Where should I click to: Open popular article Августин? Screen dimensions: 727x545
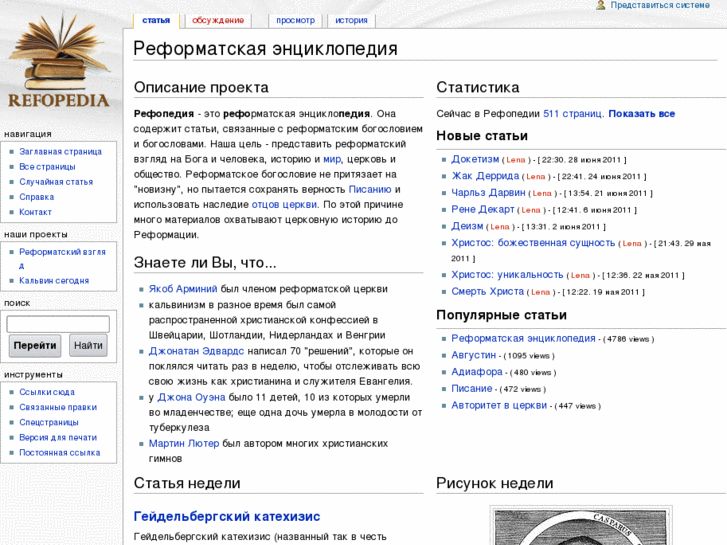point(473,355)
